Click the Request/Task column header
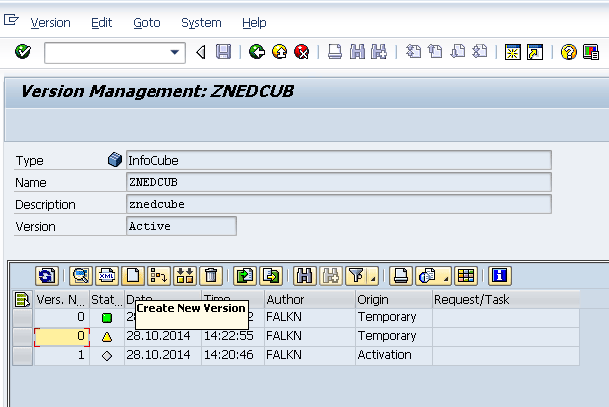Screen dimensions: 609x407 tap(506, 299)
